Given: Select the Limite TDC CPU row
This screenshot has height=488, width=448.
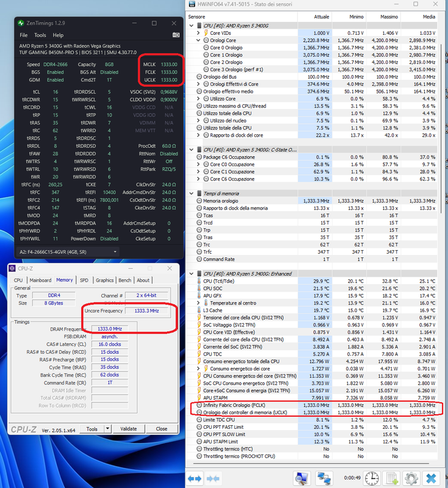Looking at the screenshot, I should (311, 420).
